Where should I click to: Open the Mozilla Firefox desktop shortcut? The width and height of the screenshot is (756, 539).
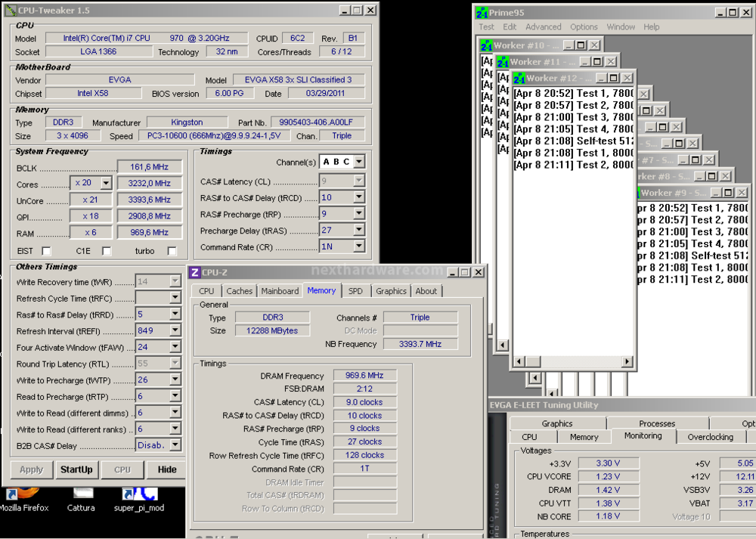24,500
